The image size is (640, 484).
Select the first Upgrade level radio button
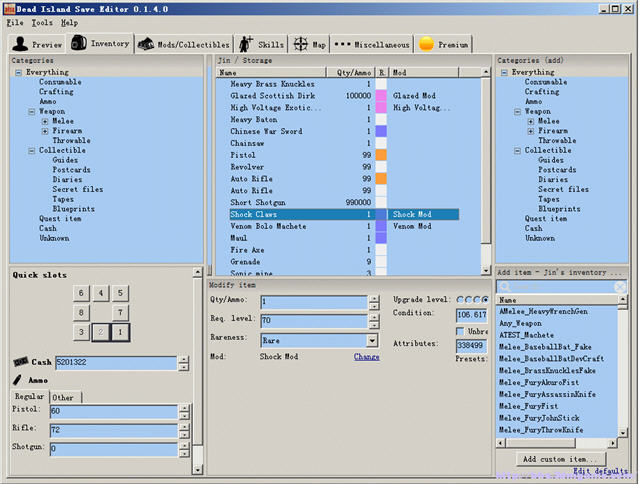click(x=460, y=300)
